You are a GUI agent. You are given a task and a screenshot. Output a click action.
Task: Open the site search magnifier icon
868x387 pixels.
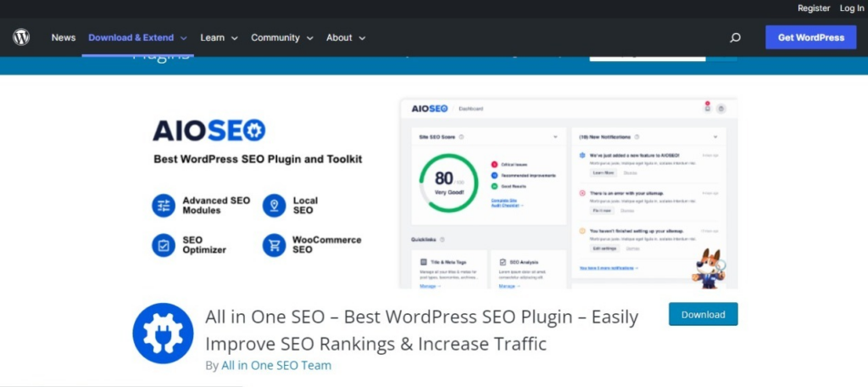click(x=735, y=37)
